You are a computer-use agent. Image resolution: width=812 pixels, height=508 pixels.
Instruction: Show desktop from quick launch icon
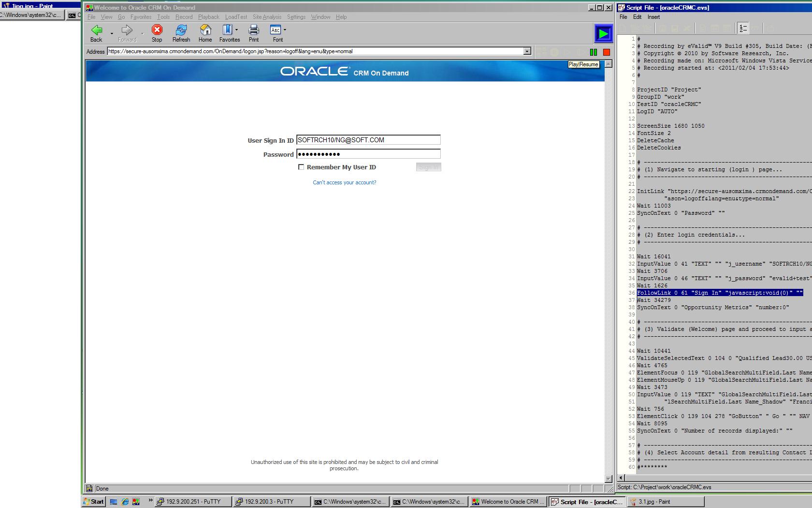tap(114, 502)
